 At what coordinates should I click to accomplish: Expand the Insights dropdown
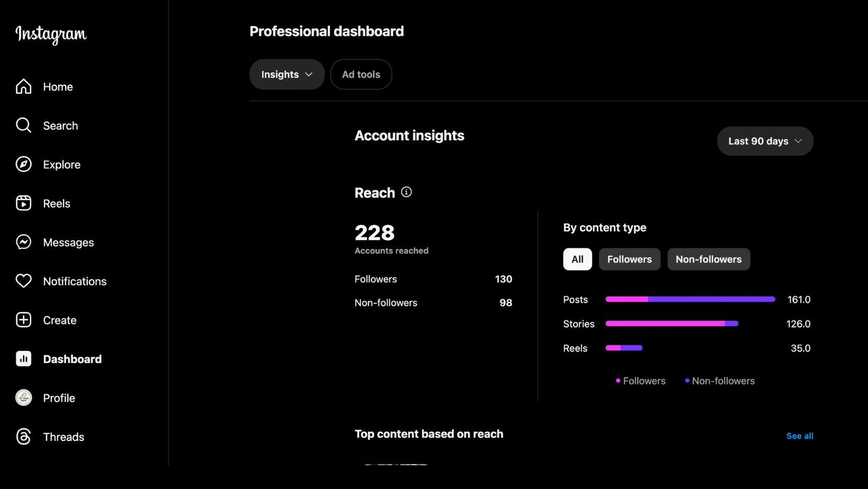[287, 75]
